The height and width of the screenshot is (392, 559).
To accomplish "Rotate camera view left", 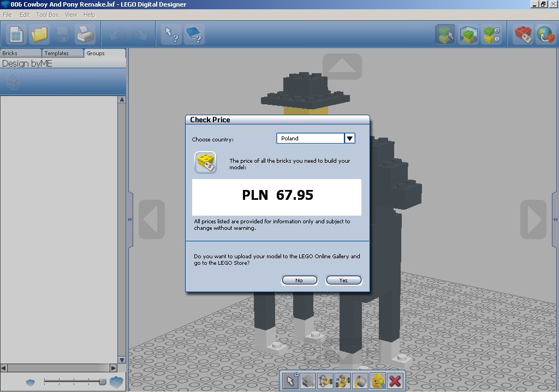I will 152,219.
